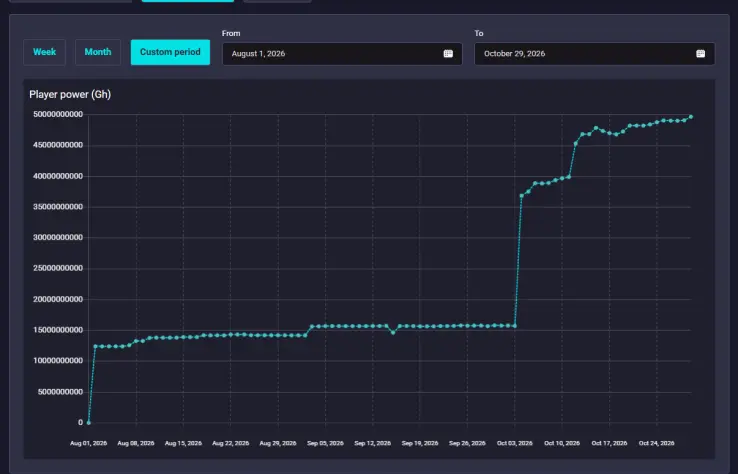Select the Week period button

point(45,52)
